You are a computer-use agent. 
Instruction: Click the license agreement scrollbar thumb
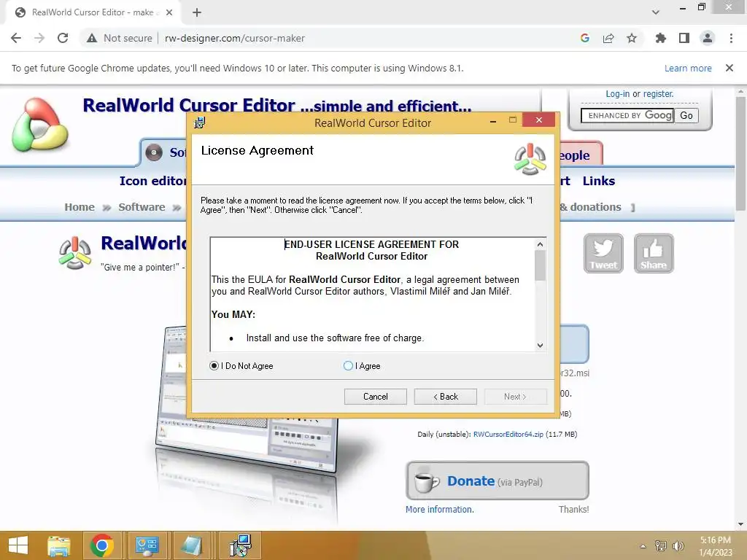pos(540,265)
